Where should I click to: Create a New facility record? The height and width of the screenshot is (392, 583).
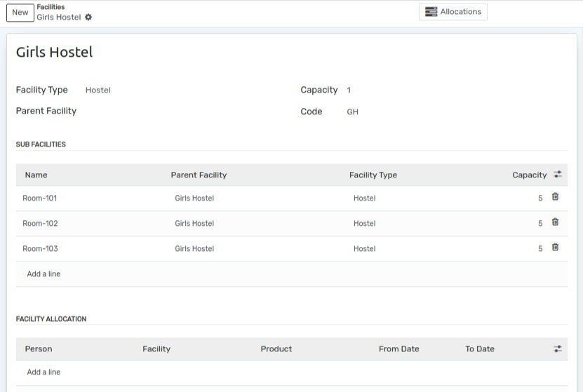point(20,13)
